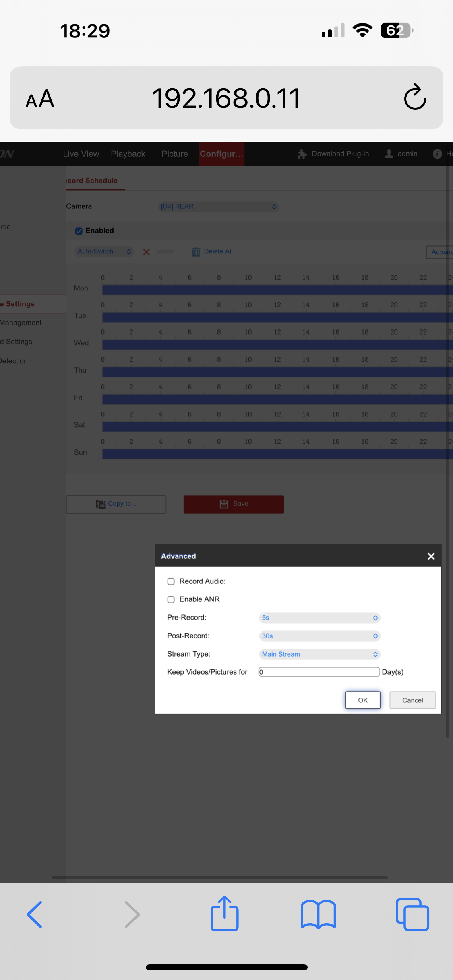Check the Enable ANR option

point(171,599)
